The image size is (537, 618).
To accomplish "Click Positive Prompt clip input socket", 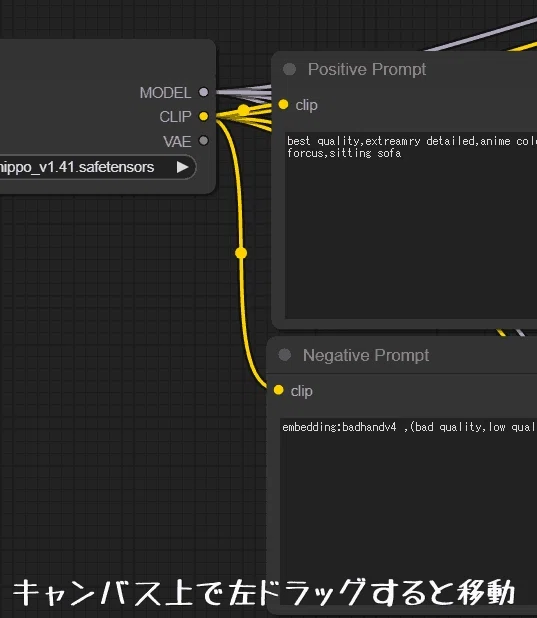I will pos(283,104).
